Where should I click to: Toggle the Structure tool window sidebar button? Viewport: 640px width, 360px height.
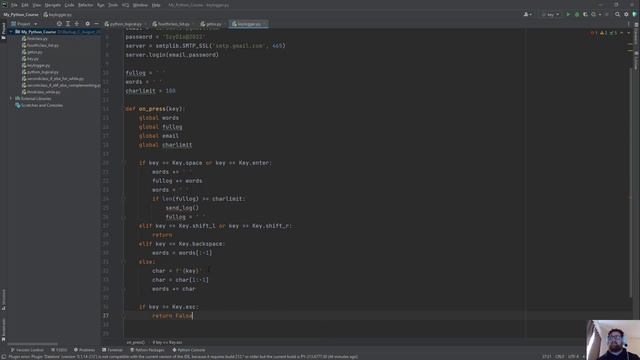coord(4,300)
